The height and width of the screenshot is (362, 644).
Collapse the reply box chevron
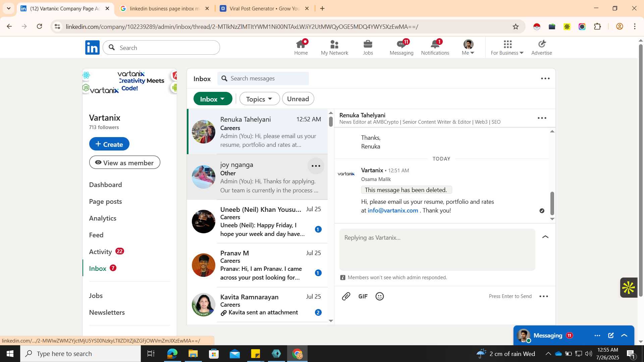(x=545, y=237)
